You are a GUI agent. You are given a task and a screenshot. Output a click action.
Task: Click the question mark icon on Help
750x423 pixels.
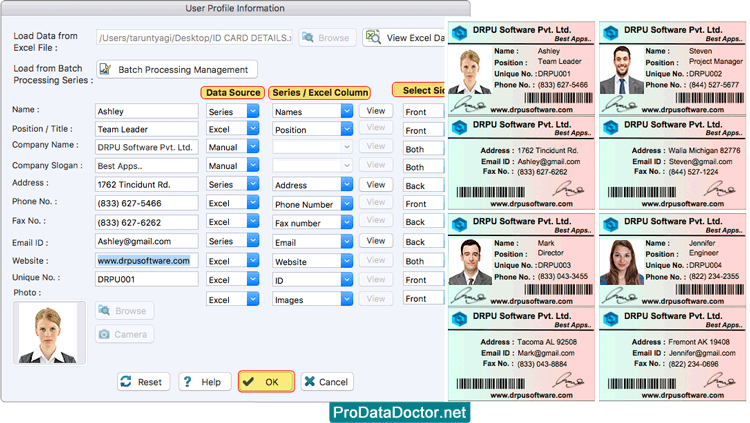click(187, 381)
